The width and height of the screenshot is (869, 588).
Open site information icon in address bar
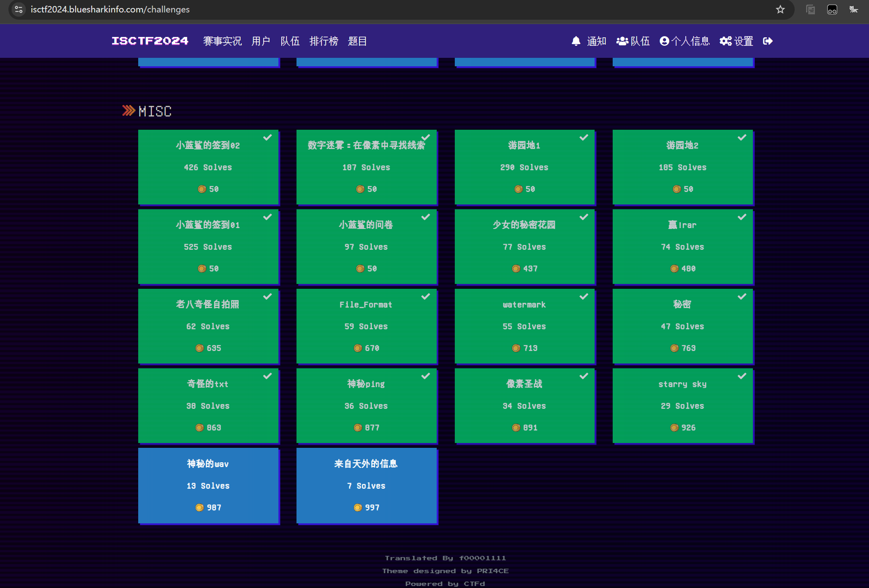click(x=18, y=9)
